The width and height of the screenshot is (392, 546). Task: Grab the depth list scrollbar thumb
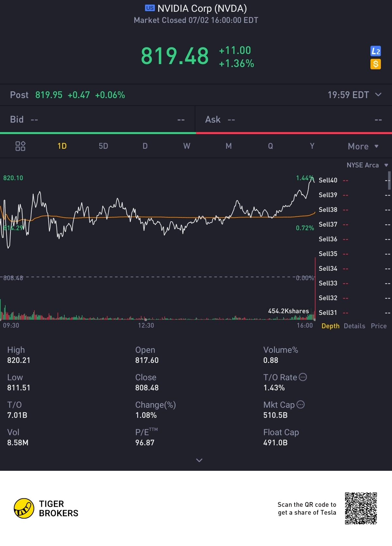pyautogui.click(x=389, y=180)
